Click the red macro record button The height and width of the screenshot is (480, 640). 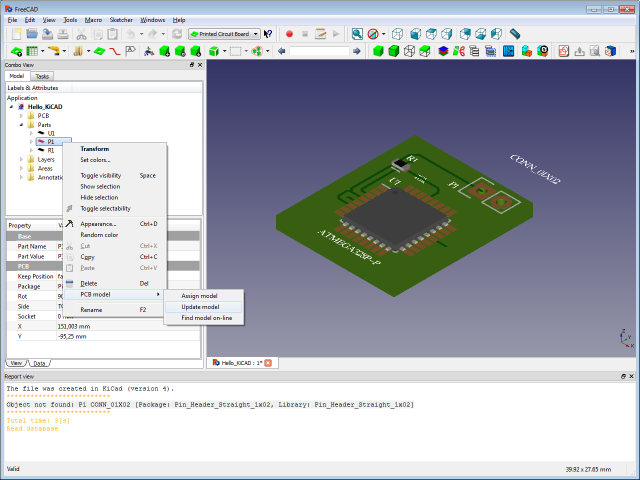pyautogui.click(x=289, y=34)
